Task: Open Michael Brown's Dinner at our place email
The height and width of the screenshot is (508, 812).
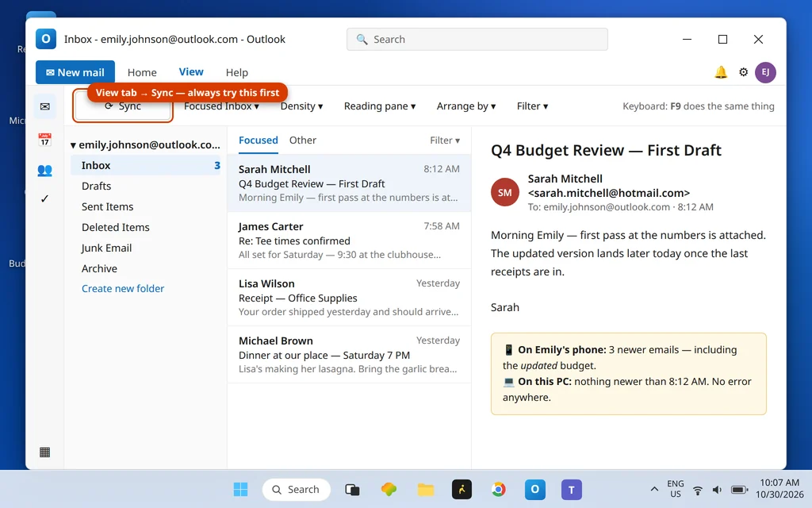Action: click(349, 354)
